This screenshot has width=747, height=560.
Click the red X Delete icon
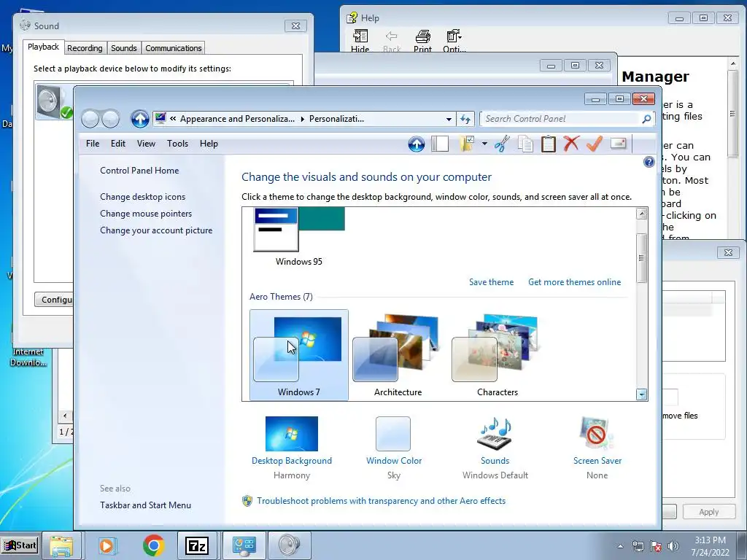570,144
